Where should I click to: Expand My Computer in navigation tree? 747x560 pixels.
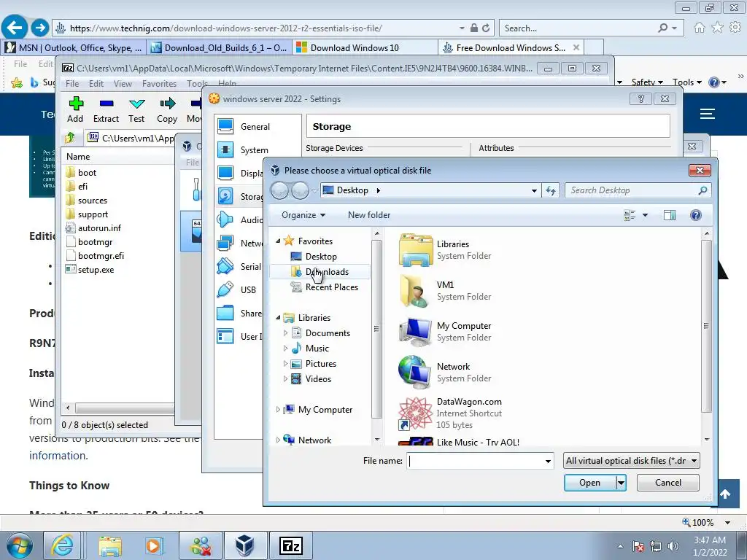pyautogui.click(x=278, y=410)
